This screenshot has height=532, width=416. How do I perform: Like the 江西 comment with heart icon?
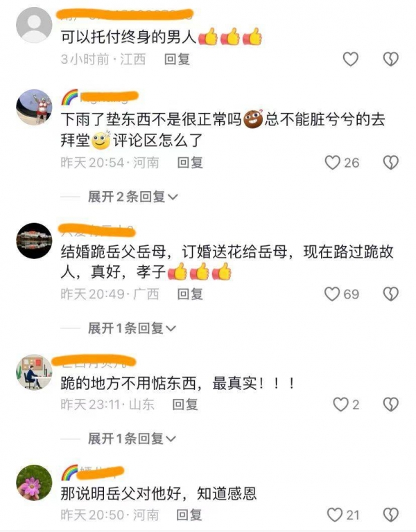tap(350, 59)
